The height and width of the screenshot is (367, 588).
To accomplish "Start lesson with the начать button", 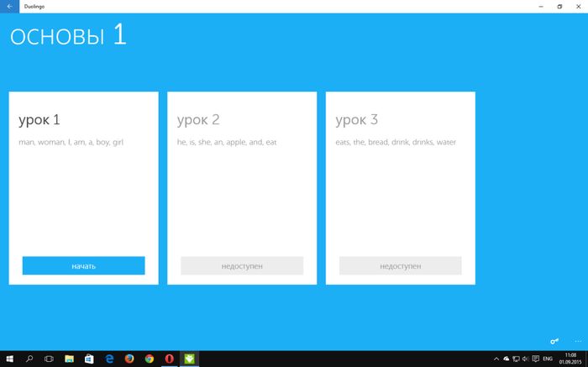I will tap(84, 265).
